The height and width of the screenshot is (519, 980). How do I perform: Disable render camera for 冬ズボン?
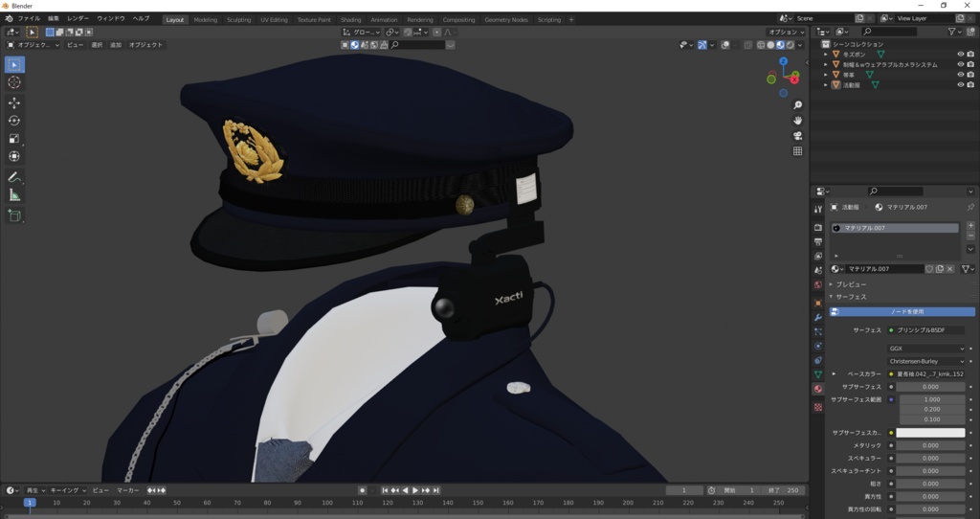click(x=970, y=55)
